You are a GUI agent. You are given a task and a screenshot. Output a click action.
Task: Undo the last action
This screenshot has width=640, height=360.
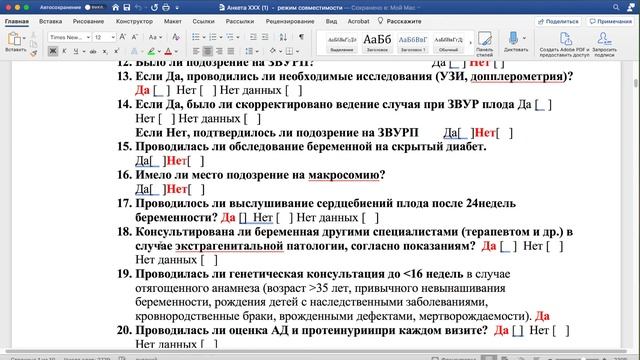pyautogui.click(x=139, y=7)
